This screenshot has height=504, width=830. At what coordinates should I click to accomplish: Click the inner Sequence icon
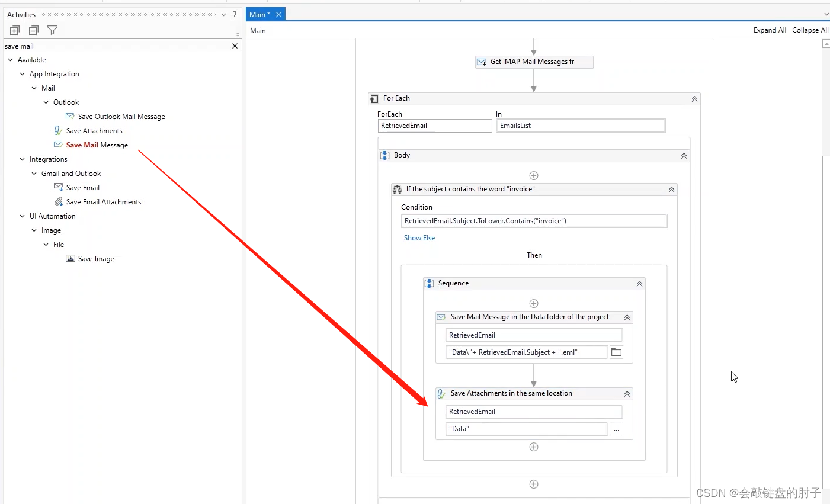430,284
